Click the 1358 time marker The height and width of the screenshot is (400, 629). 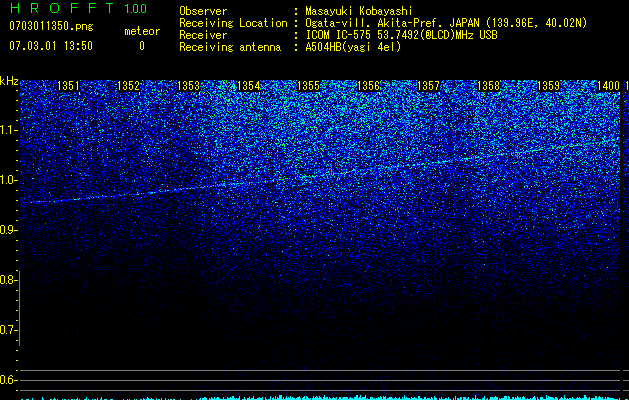click(x=489, y=86)
